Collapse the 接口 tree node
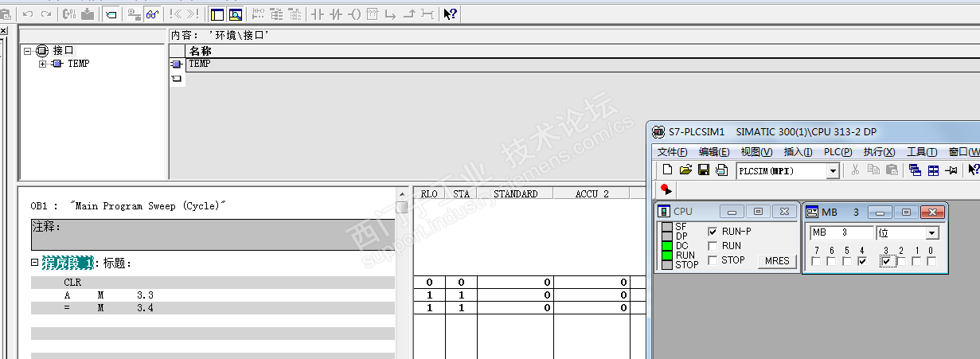This screenshot has height=359, width=980. tap(27, 50)
